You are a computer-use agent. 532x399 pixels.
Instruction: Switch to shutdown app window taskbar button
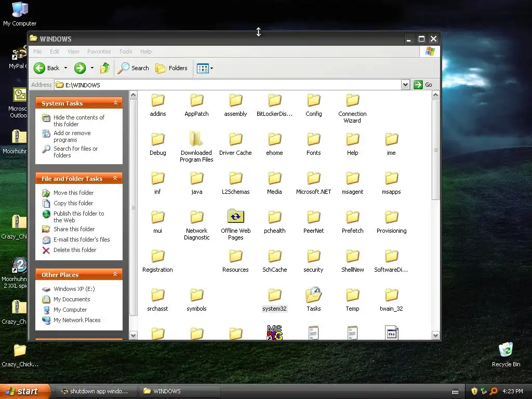(x=96, y=392)
